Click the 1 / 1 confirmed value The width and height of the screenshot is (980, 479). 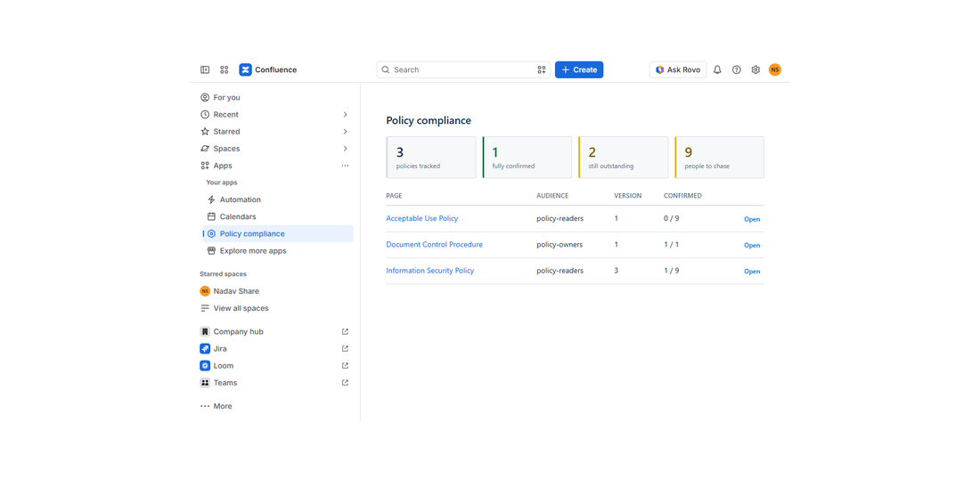[x=671, y=245]
